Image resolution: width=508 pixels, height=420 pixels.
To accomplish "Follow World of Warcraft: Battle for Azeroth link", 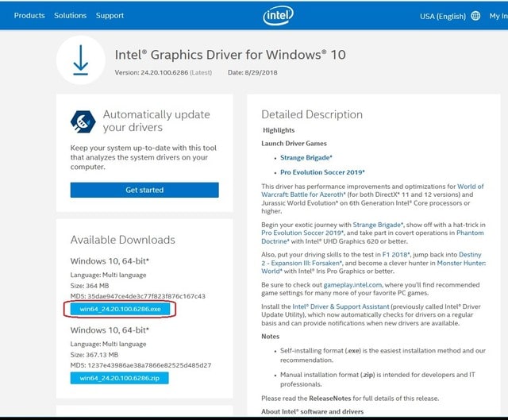I will [x=372, y=191].
